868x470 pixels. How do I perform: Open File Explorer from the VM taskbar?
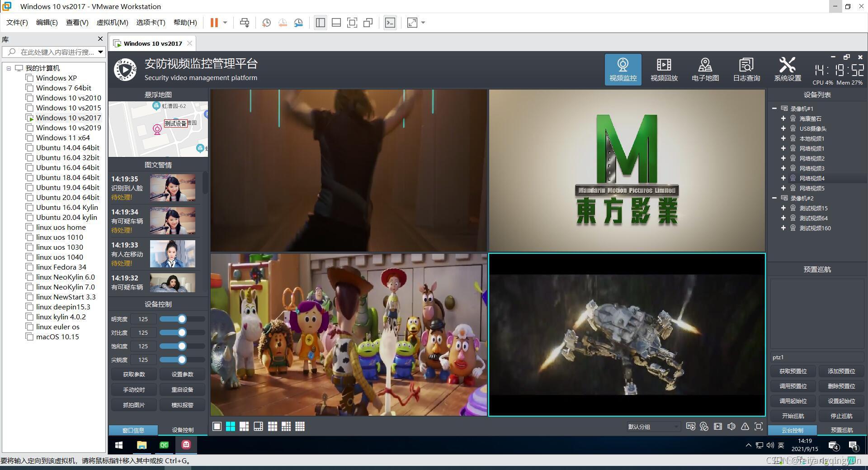(x=142, y=445)
